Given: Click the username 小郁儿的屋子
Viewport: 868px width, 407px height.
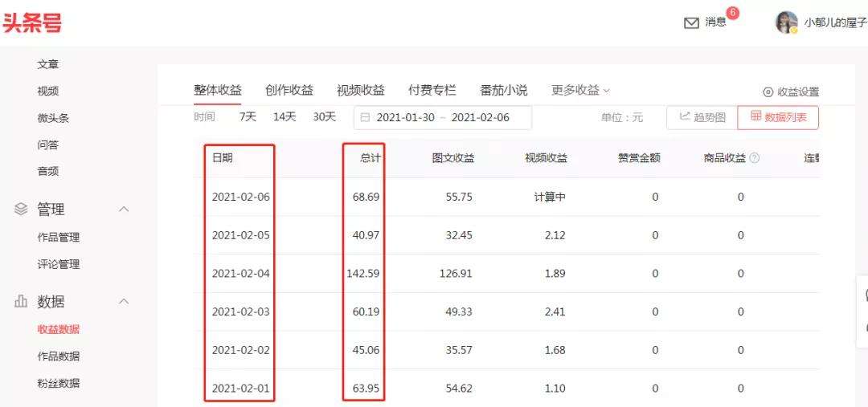Looking at the screenshot, I should 835,22.
